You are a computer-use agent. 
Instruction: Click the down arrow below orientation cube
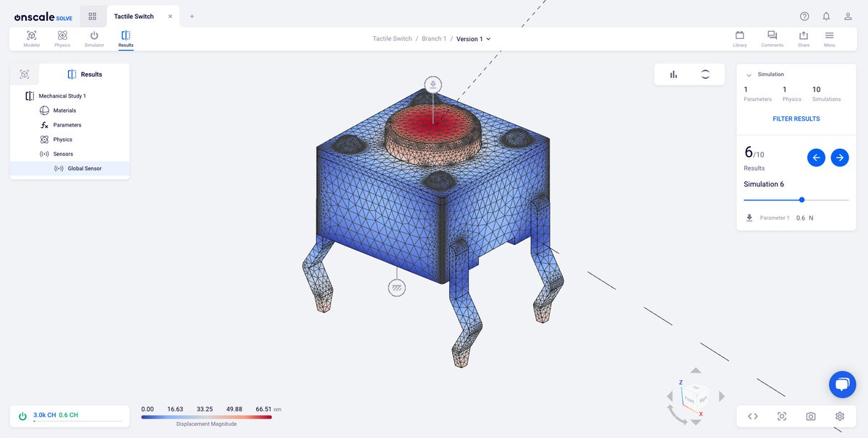tap(695, 421)
